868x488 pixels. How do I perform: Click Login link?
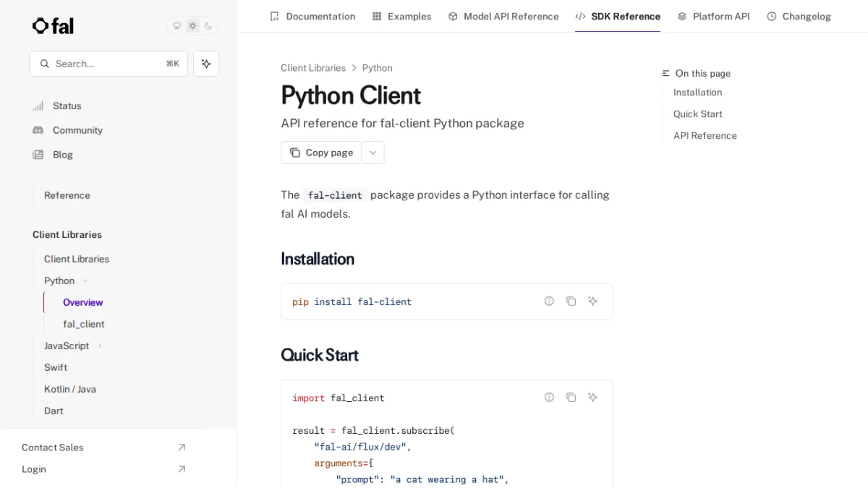click(x=34, y=469)
